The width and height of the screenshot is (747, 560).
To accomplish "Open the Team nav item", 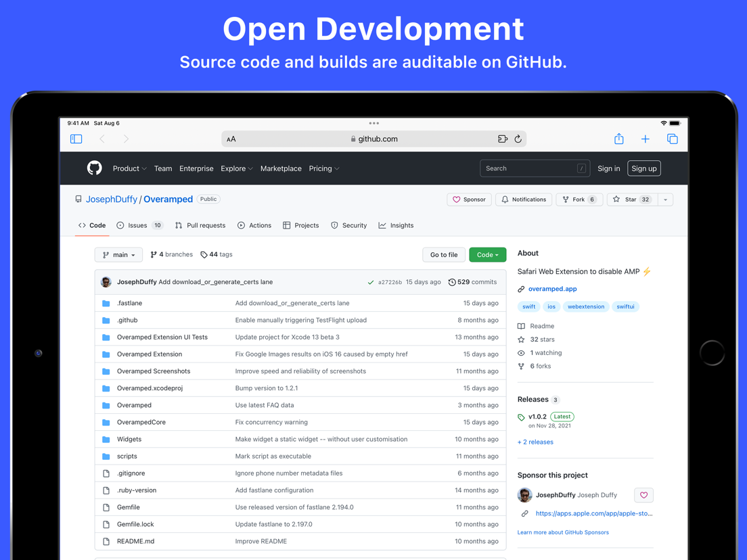I will click(163, 168).
